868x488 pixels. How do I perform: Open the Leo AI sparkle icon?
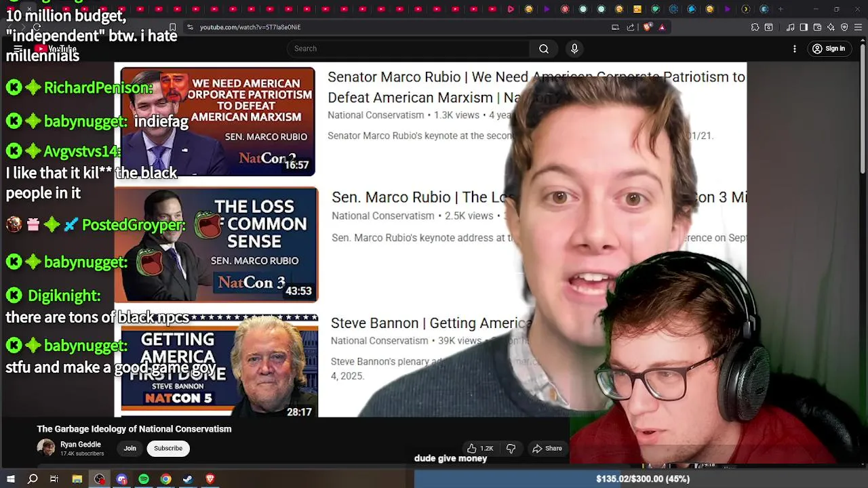pos(831,27)
